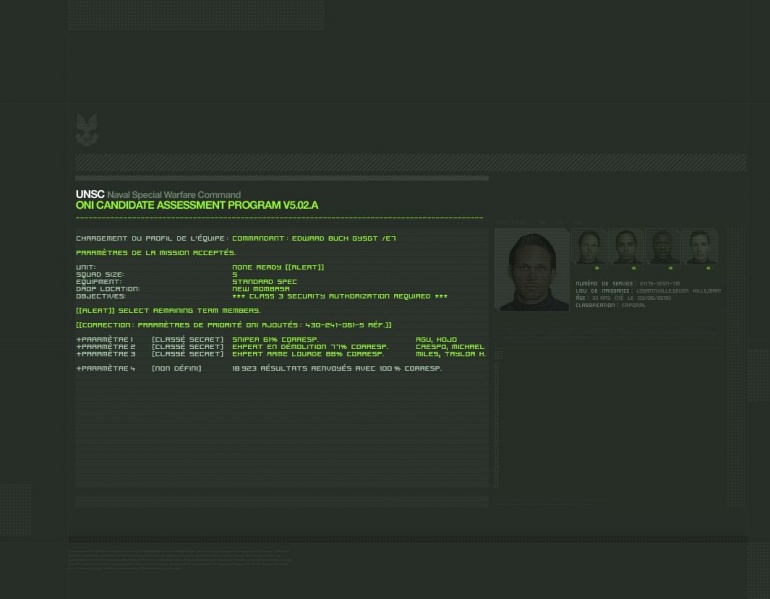Image resolution: width=770 pixels, height=599 pixels.
Task: Click the Select Remaining Team Members alert
Action: point(168,311)
